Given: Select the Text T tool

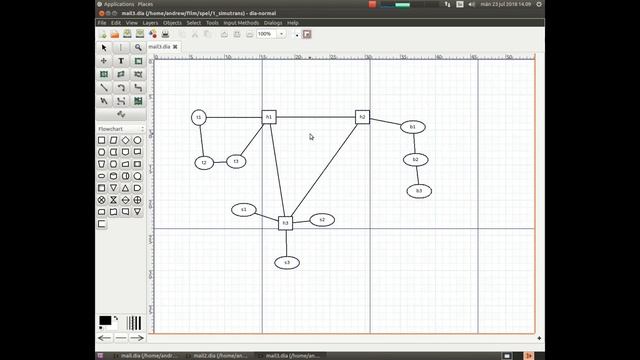Looking at the screenshot, I should 121,61.
